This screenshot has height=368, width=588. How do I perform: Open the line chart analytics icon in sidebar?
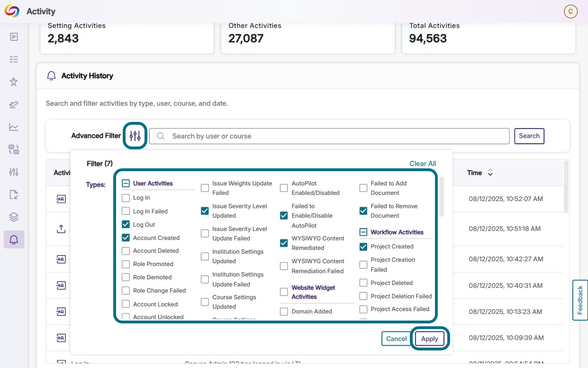click(13, 127)
